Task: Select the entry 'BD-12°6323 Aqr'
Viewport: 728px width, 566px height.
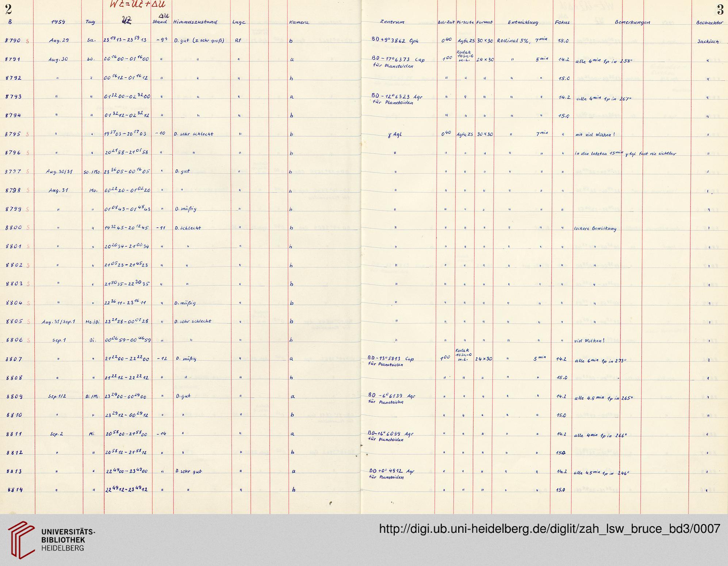Action: (x=397, y=96)
